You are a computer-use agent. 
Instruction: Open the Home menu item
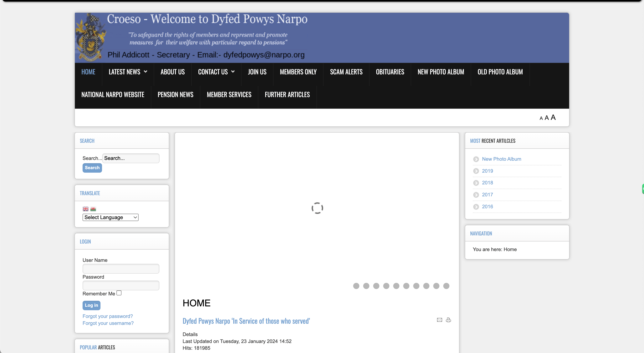88,72
